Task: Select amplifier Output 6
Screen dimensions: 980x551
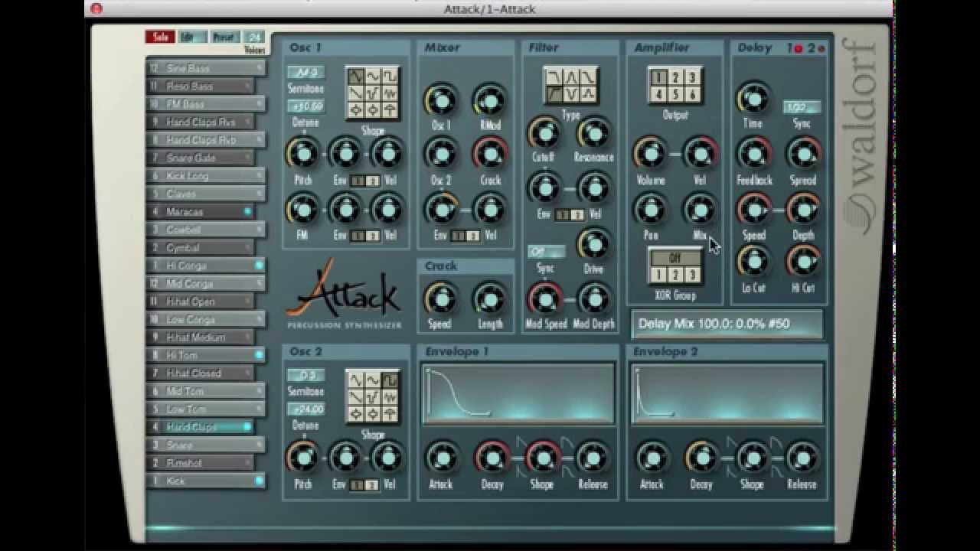Action: (x=691, y=94)
